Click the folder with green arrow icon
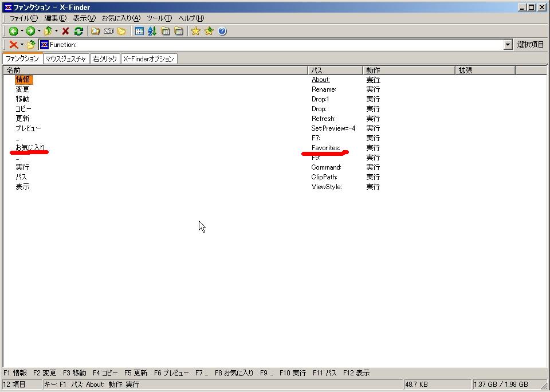 [x=31, y=45]
